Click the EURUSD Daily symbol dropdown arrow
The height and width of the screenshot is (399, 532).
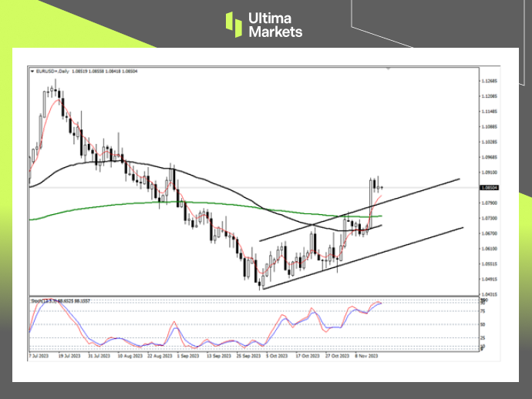32,71
